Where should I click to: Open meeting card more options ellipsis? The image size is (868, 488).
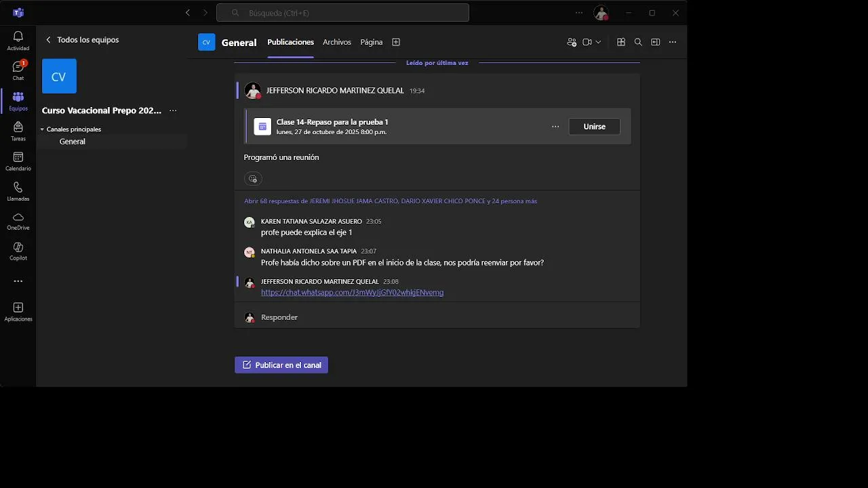tap(555, 127)
